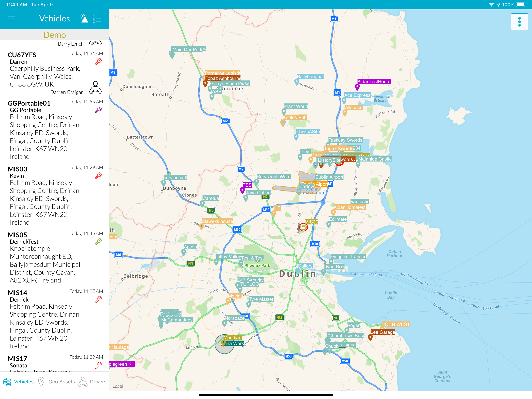Select the Lee Garage brown pin
Image resolution: width=532 pixels, height=399 pixels.
(x=370, y=338)
